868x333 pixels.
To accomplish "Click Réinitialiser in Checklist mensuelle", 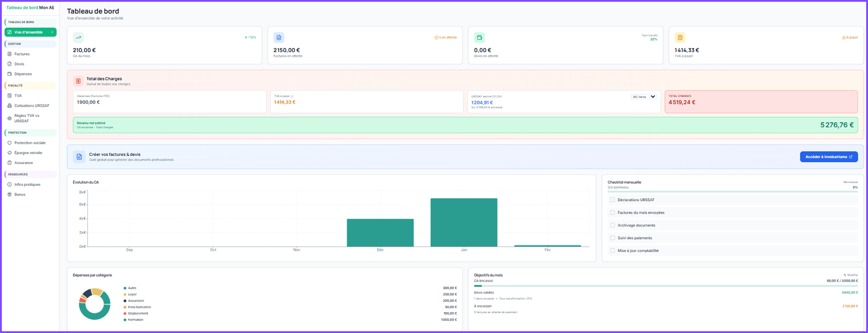I will 851,182.
